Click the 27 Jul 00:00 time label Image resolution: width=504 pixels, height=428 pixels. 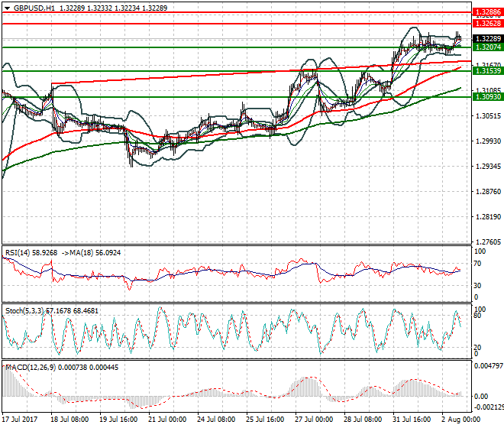tap(314, 420)
